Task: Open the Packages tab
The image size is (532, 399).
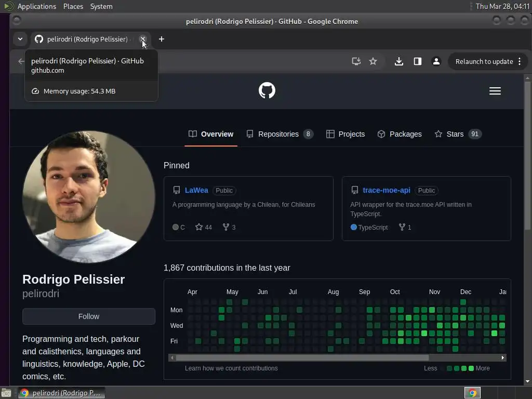Action: [400, 134]
